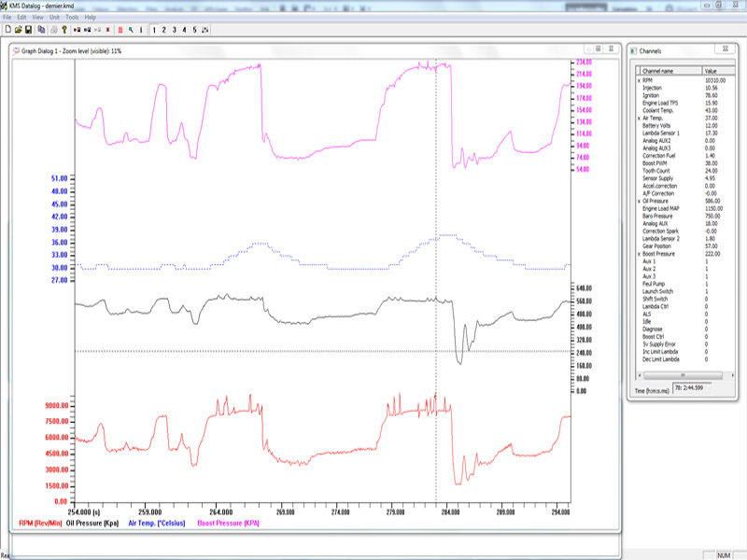Save the datalog with the floppy icon
This screenshot has height=560, width=747.
click(x=28, y=30)
